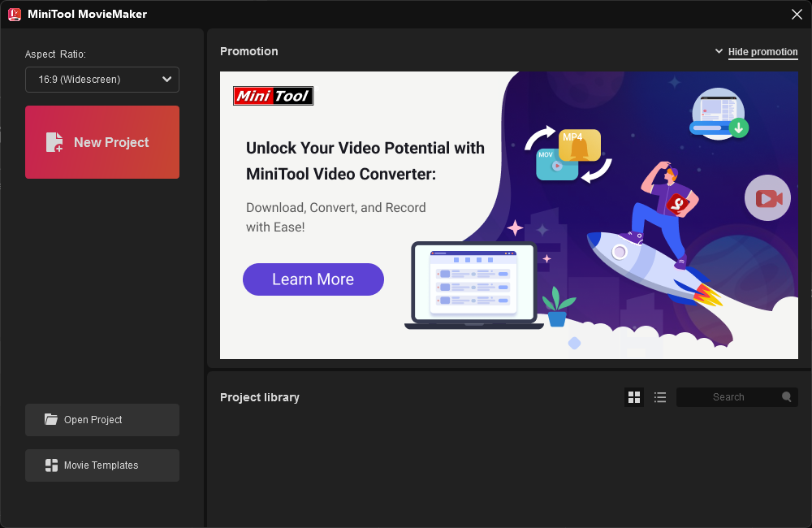The width and height of the screenshot is (812, 528).
Task: Click the Movie Templates layout icon
Action: pyautogui.click(x=51, y=465)
